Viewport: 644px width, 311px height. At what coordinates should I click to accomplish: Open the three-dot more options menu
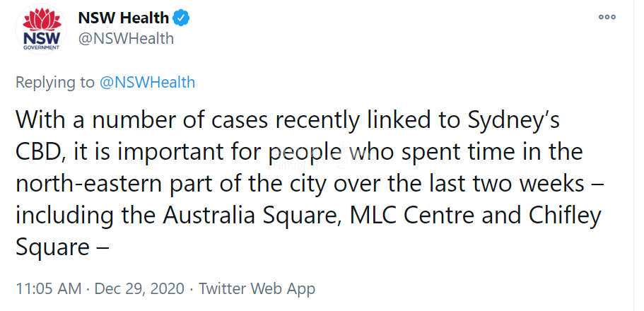tap(607, 17)
